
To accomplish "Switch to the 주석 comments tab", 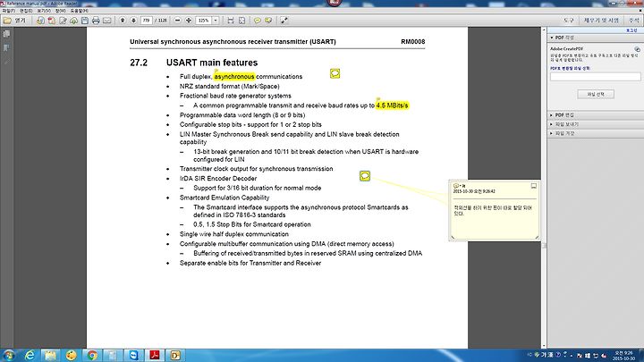I will tap(634, 20).
